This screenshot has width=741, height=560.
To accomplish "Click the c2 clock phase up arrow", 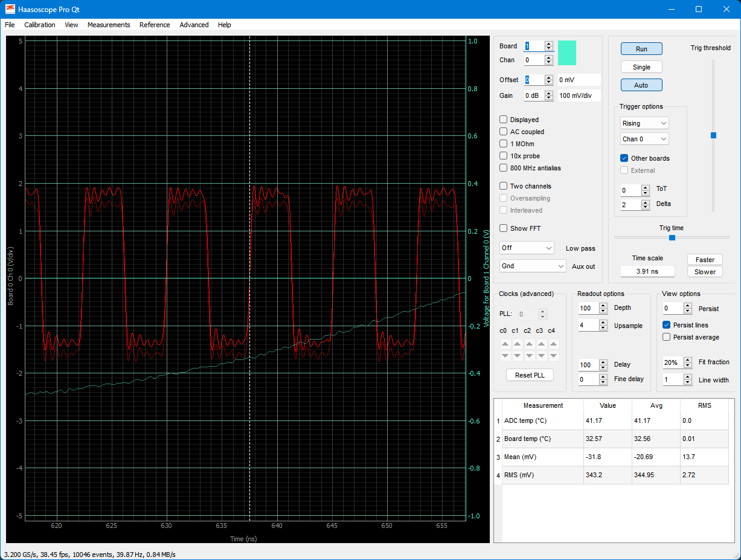I will 529,344.
